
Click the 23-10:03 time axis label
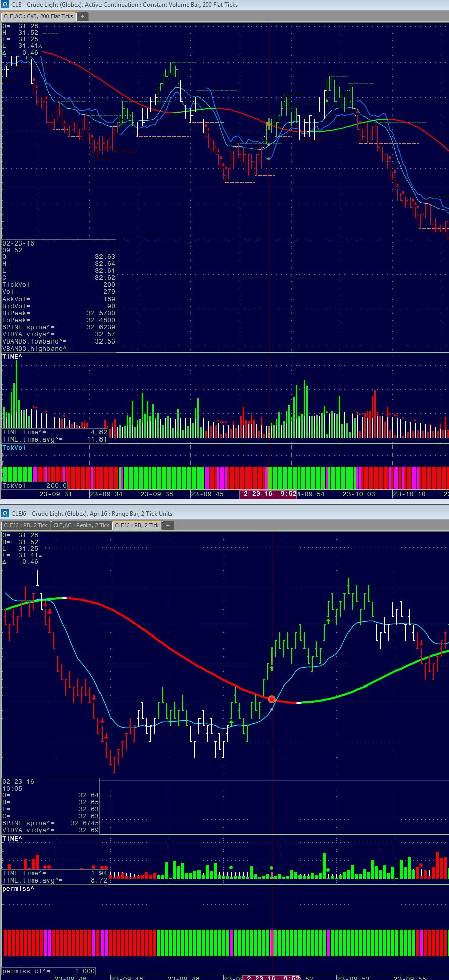359,494
